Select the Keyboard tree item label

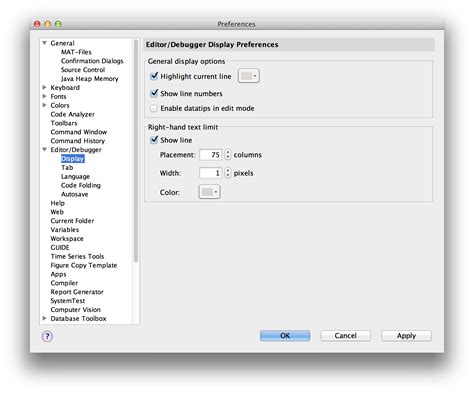click(x=65, y=87)
